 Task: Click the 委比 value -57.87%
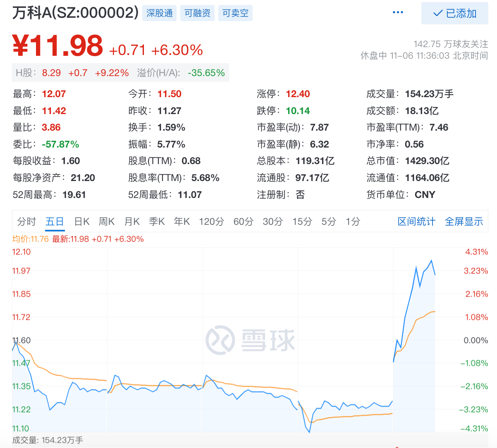point(60,144)
